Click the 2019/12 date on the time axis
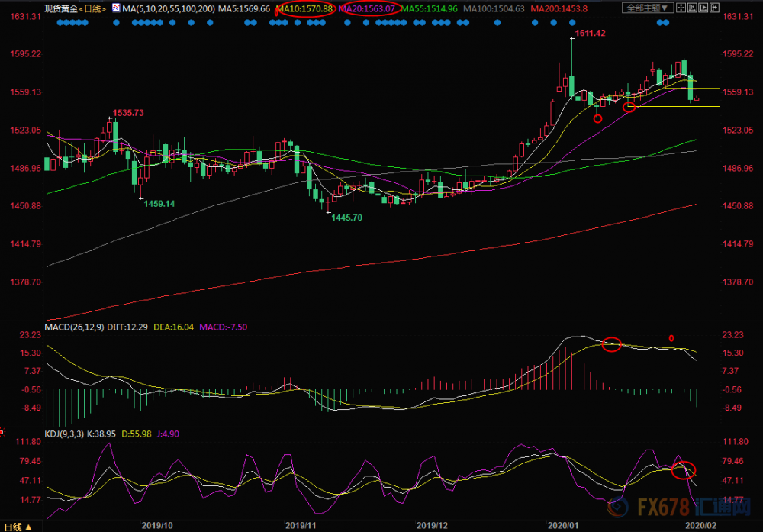This screenshot has height=532, width=763. pyautogui.click(x=433, y=526)
